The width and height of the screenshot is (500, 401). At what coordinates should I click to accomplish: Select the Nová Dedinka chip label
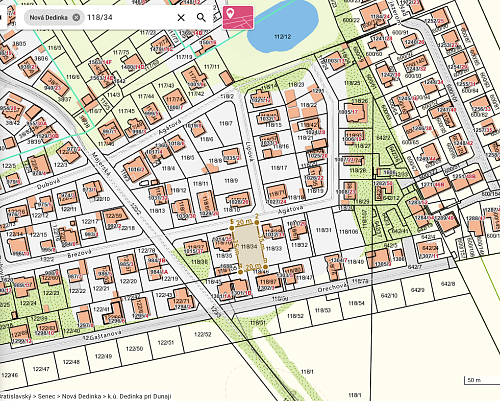point(49,17)
